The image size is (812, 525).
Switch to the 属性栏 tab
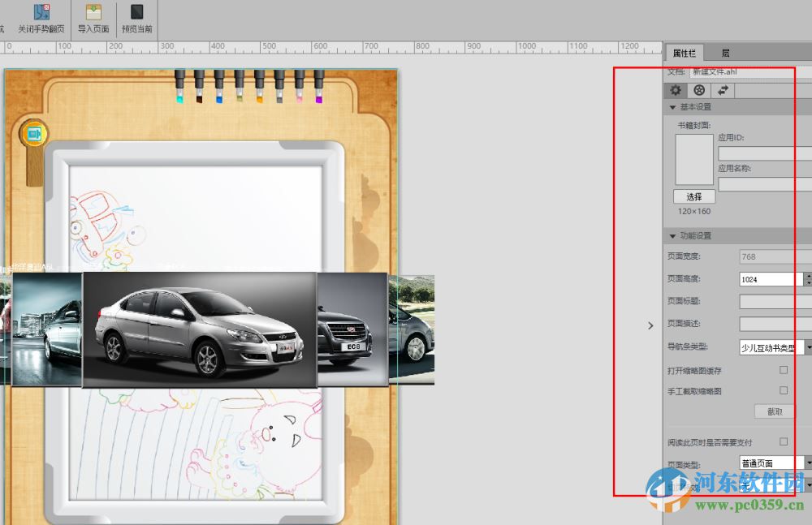684,53
